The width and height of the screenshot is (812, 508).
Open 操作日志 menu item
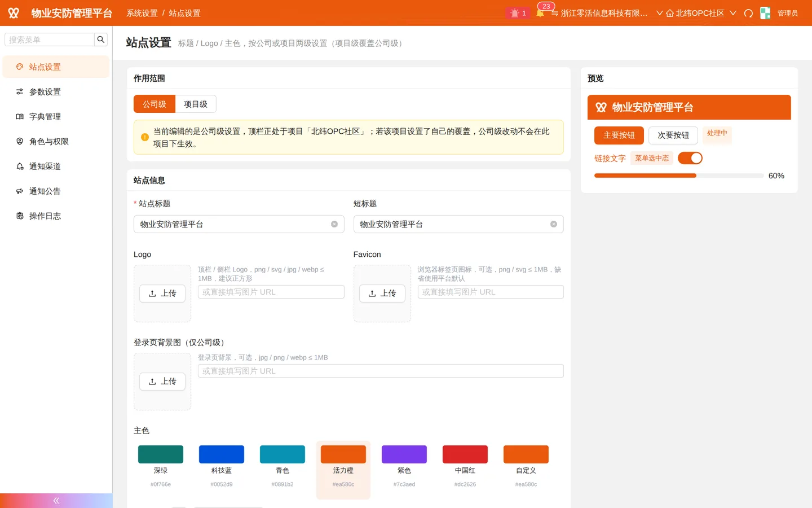click(x=56, y=216)
